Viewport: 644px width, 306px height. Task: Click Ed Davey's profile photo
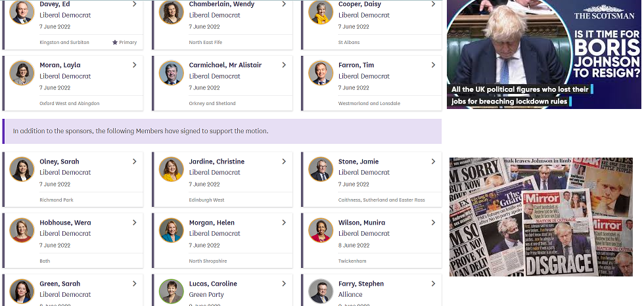click(22, 12)
